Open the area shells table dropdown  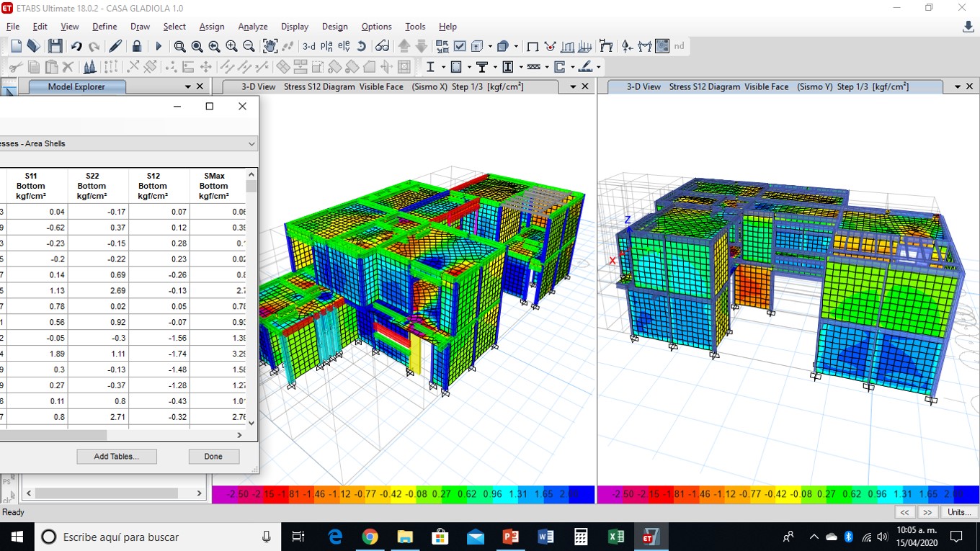click(x=251, y=143)
